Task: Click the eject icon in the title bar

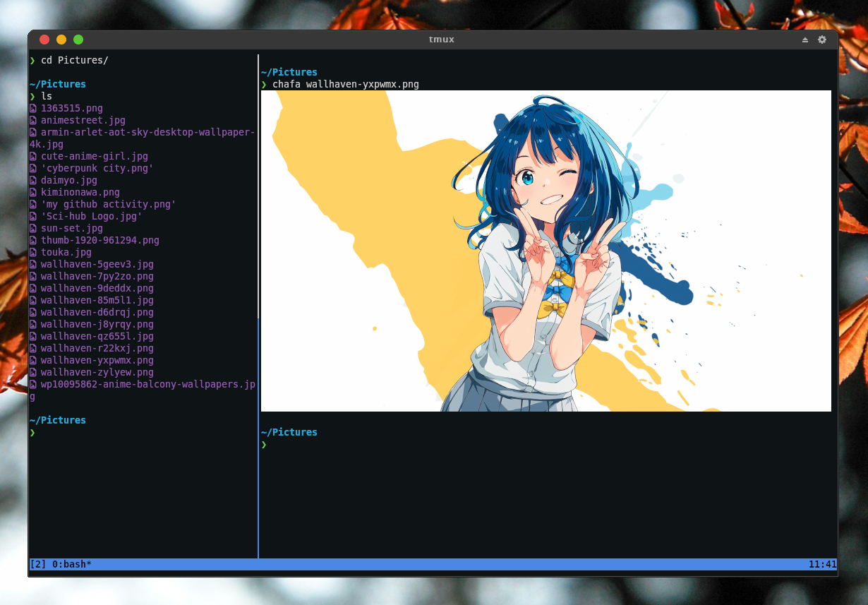Action: (x=804, y=40)
